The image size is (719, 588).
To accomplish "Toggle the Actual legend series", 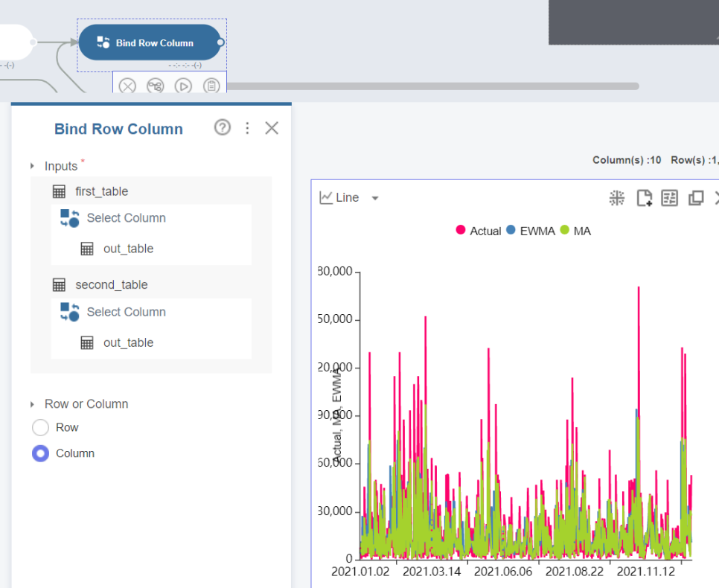I will pos(479,231).
